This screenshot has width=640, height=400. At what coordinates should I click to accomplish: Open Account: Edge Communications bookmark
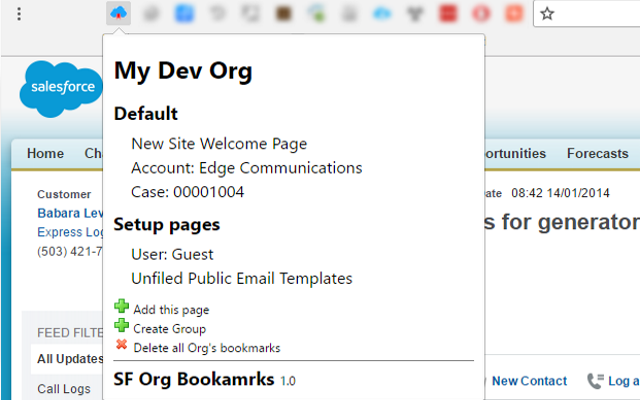pyautogui.click(x=247, y=168)
